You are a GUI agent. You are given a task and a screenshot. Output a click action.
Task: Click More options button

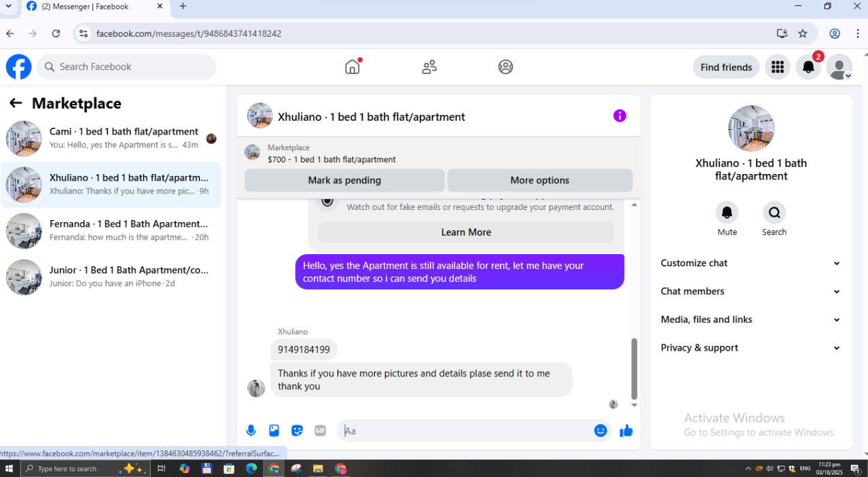pos(540,181)
